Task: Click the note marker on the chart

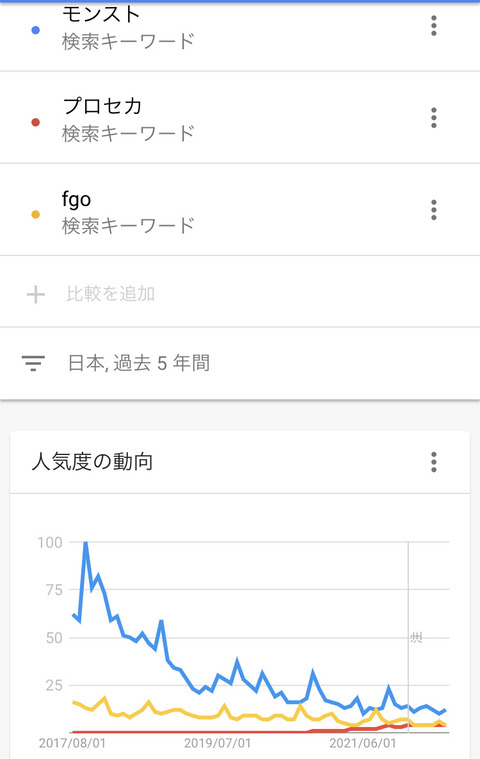Action: point(416,638)
